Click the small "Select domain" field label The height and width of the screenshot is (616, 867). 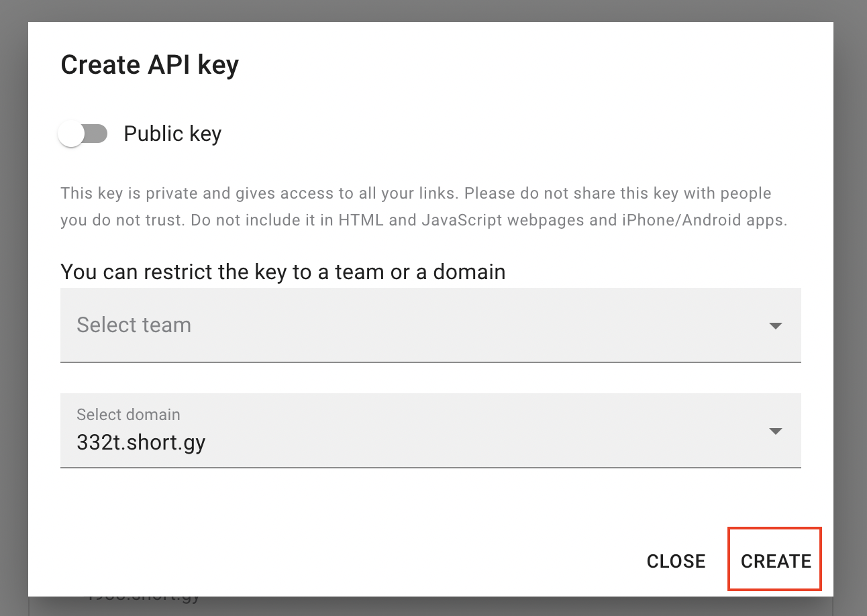128,415
